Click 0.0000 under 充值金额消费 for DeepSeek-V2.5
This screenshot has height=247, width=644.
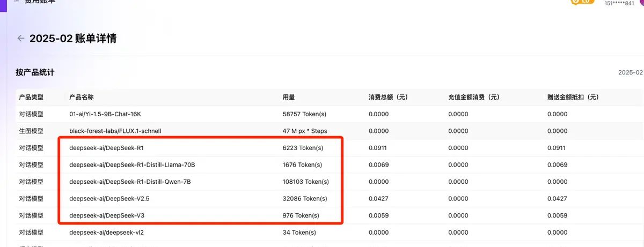tap(458, 198)
